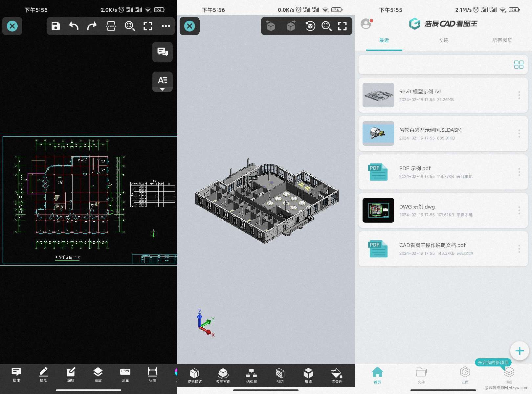
Task: Open the gear pump assembly thumbnail
Action: pos(378,134)
